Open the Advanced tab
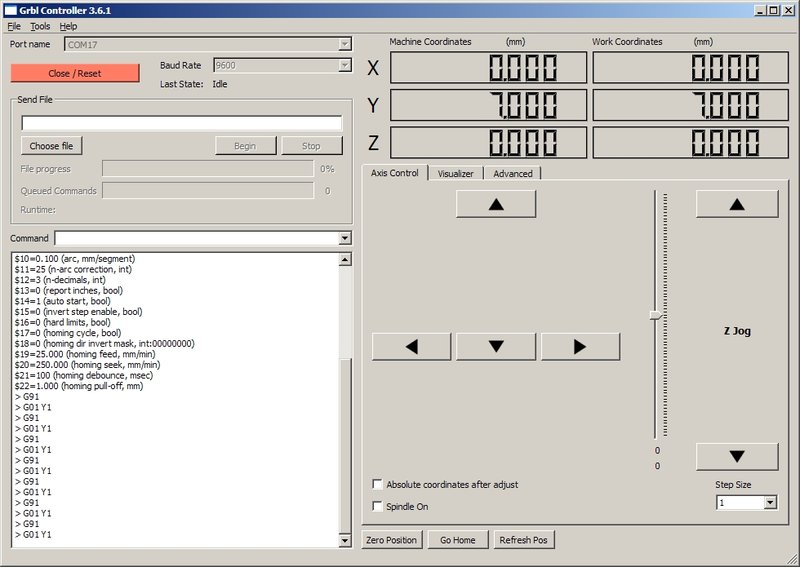Viewport: 800px width, 567px height. coord(513,173)
